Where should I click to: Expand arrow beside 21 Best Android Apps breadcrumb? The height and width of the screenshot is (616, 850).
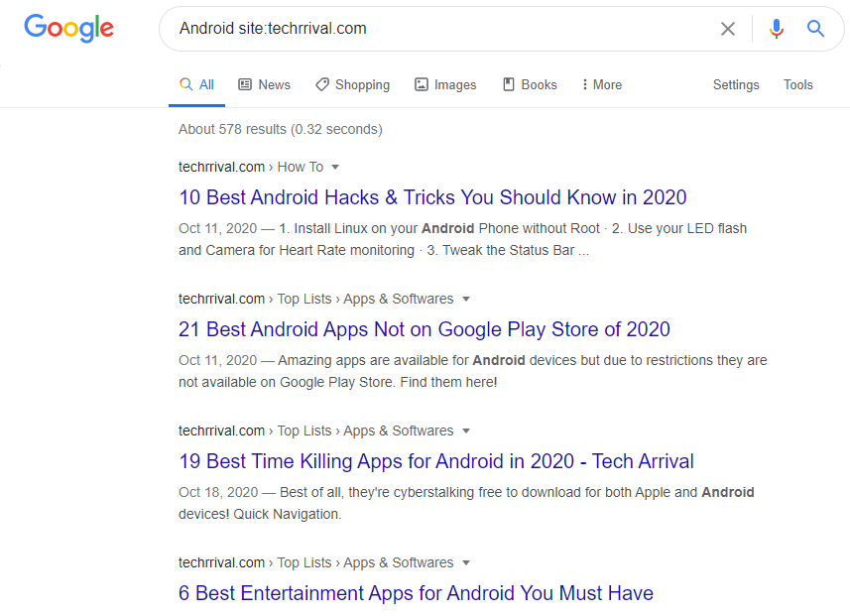point(465,299)
